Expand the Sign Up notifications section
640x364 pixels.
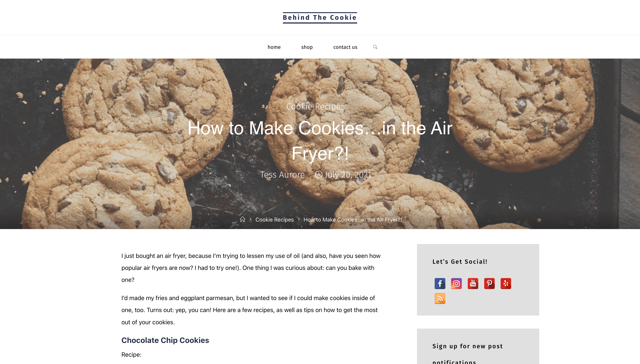tap(467, 351)
